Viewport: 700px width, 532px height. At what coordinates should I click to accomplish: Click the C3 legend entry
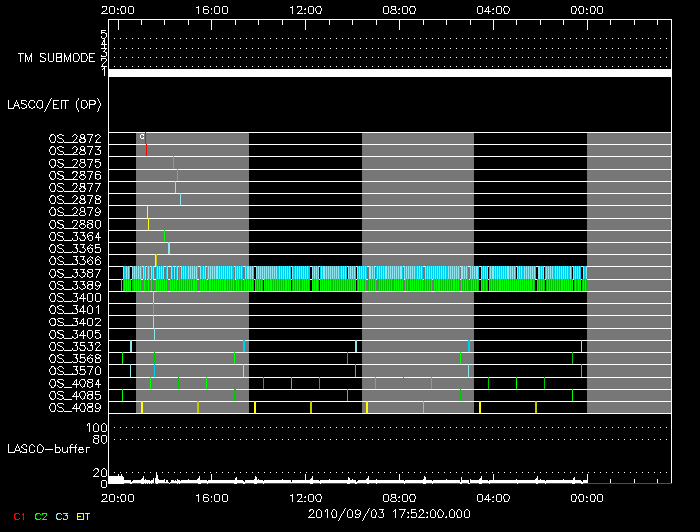coord(62,516)
